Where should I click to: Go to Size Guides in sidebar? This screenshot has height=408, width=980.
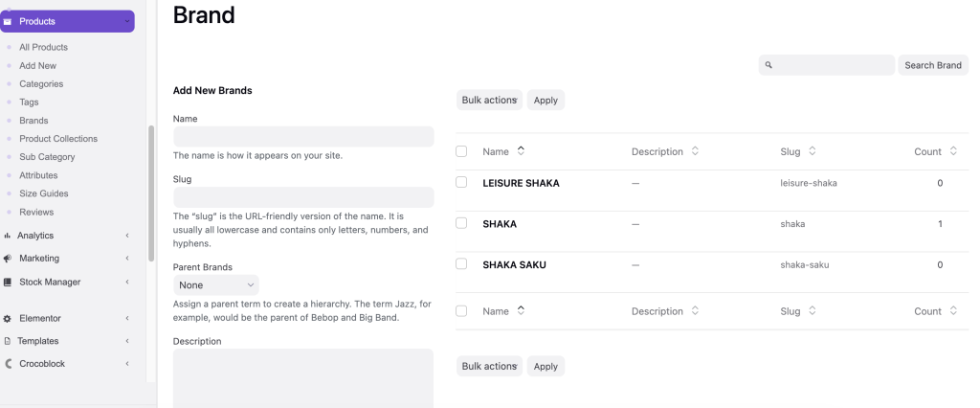tap(43, 193)
